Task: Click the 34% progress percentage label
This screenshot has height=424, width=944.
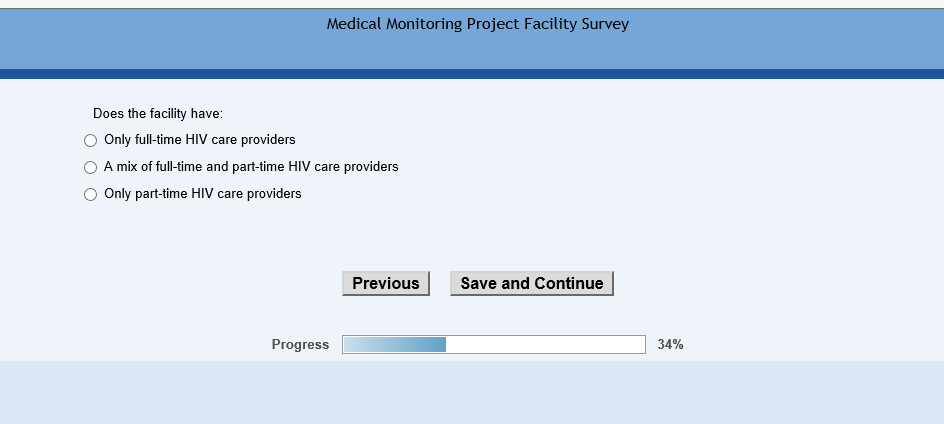Action: (x=670, y=345)
